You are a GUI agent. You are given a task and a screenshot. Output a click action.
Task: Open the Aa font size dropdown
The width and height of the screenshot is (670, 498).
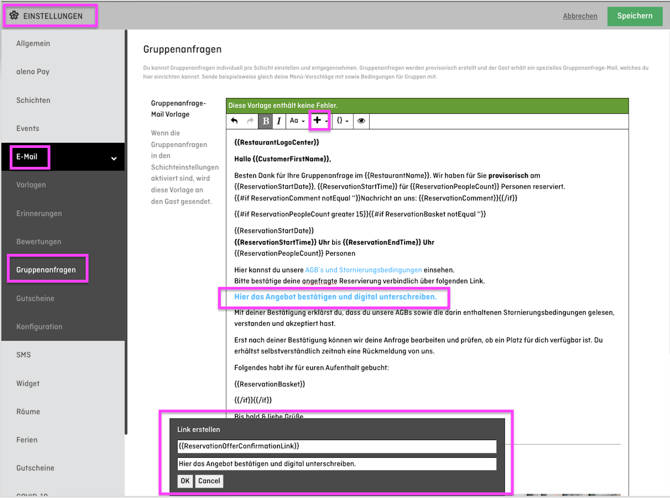tap(297, 121)
